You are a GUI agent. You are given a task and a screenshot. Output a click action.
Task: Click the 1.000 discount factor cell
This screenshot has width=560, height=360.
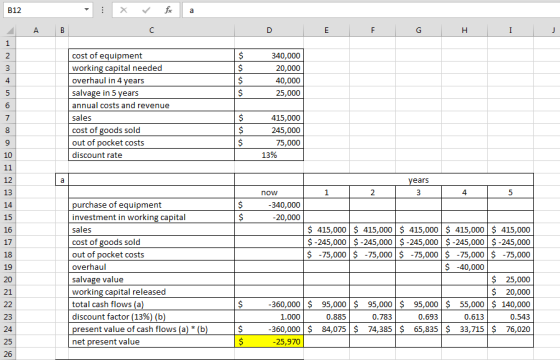(x=269, y=316)
